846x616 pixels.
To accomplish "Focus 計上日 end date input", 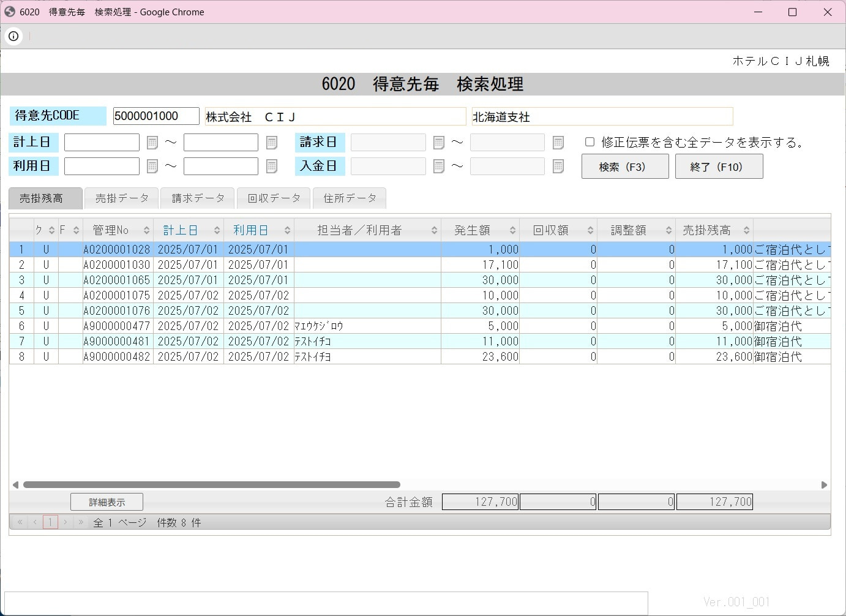I will click(221, 143).
